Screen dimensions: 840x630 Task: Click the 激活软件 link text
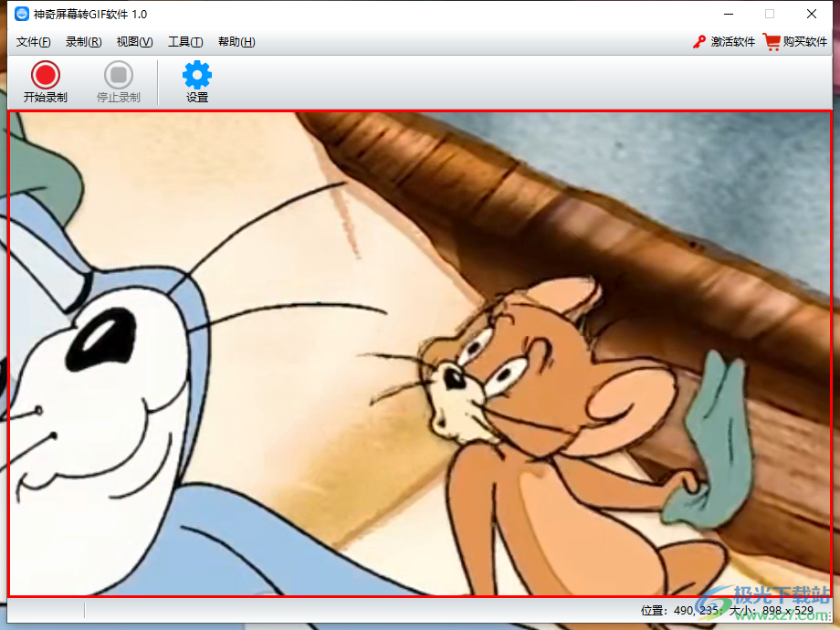pos(733,42)
